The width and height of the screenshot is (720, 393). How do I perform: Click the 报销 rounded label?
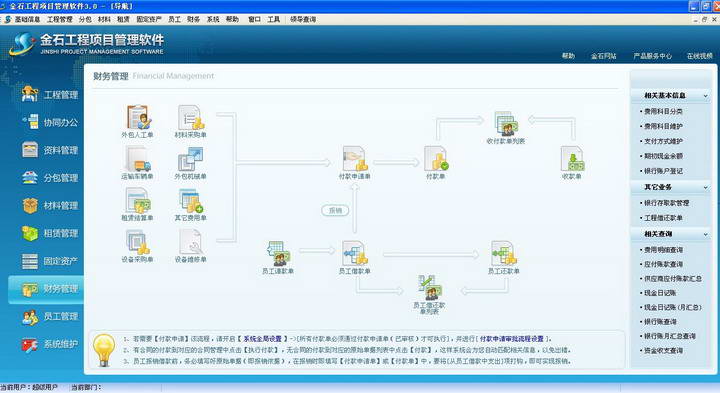(335, 210)
